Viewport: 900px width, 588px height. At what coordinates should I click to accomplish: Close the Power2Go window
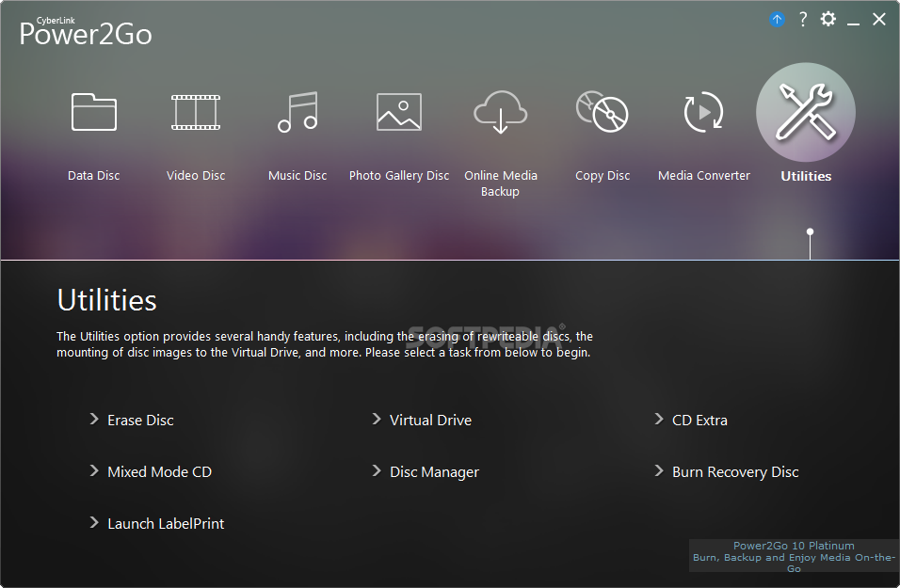tap(878, 20)
